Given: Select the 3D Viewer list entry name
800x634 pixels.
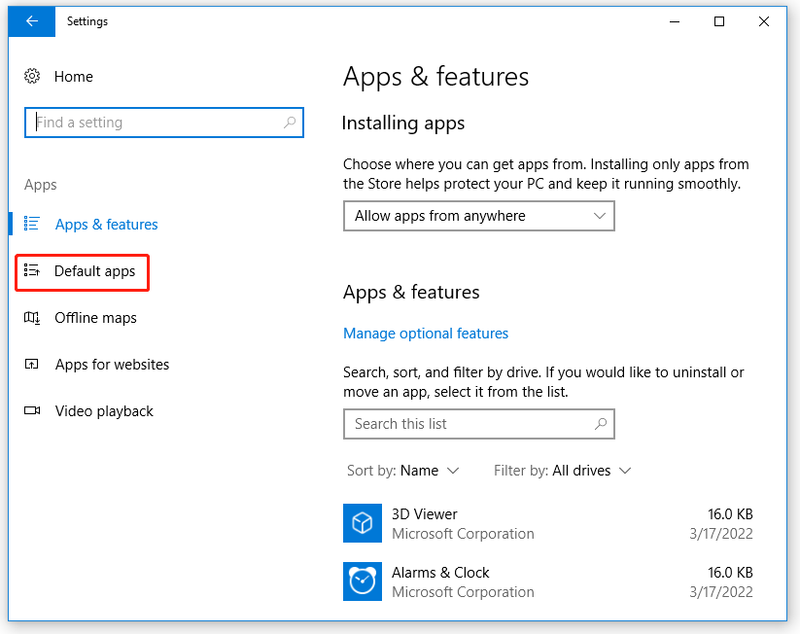Looking at the screenshot, I should [424, 514].
